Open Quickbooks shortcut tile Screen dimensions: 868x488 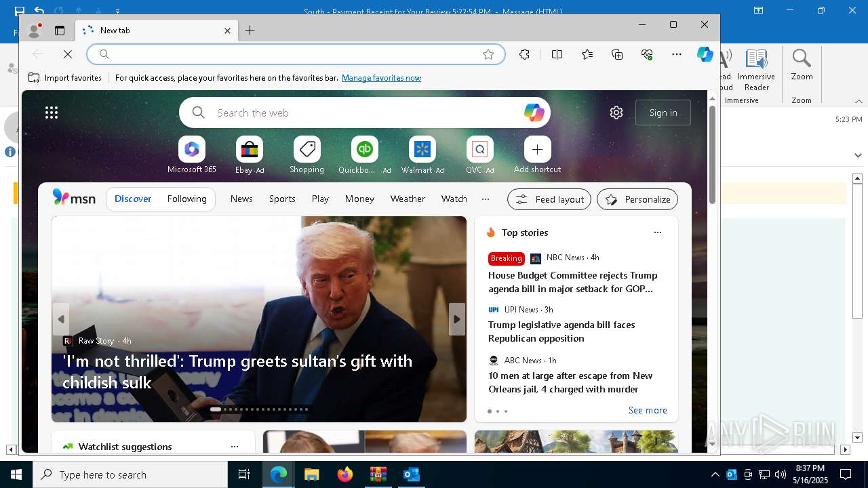[x=365, y=155]
